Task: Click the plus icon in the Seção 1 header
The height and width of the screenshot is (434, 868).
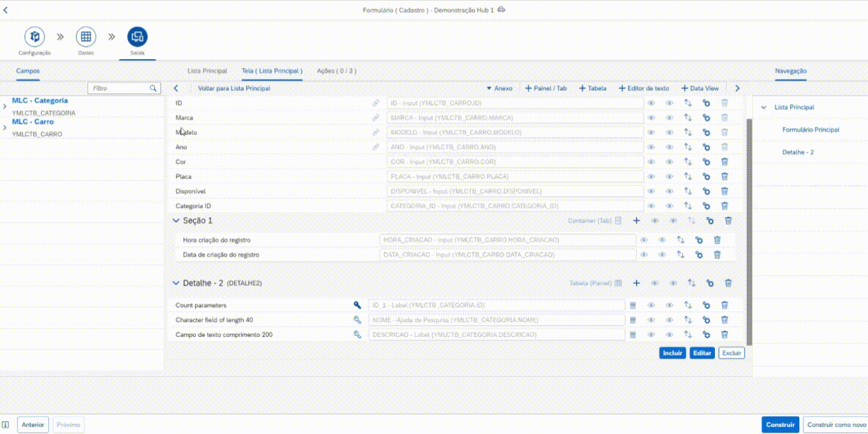Action: pos(636,221)
